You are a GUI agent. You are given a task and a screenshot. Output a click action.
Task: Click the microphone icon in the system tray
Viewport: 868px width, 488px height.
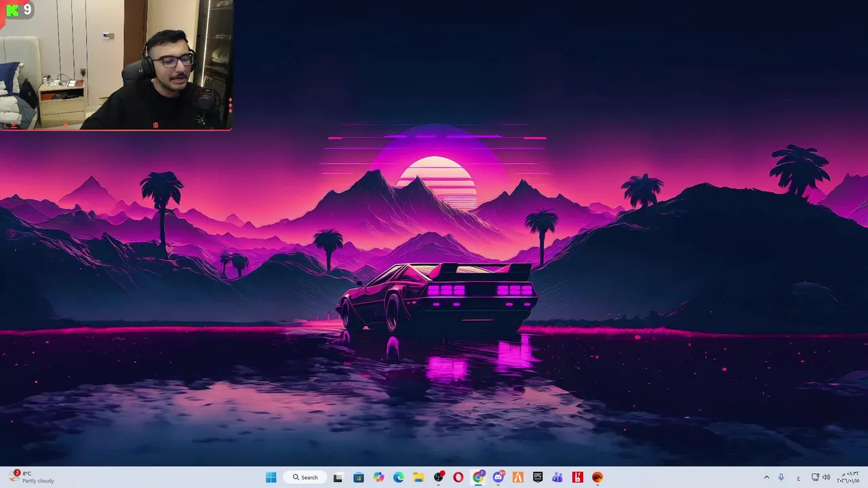point(781,477)
